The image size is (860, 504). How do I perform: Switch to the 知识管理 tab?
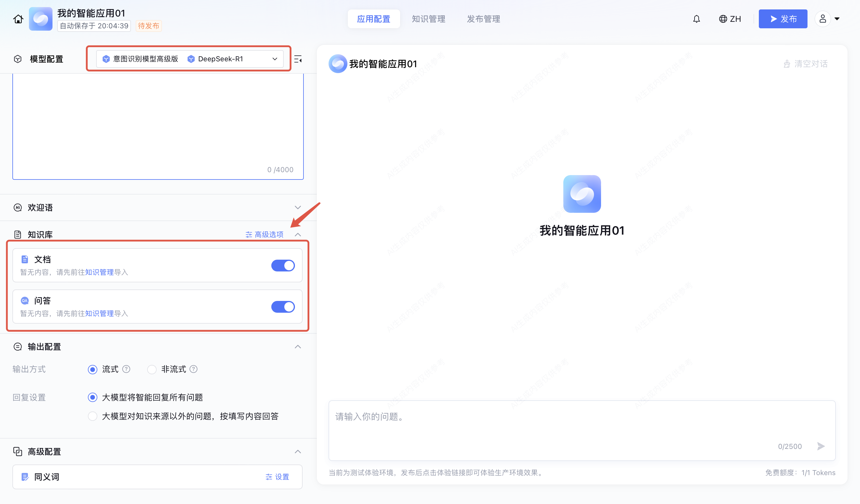pos(428,19)
